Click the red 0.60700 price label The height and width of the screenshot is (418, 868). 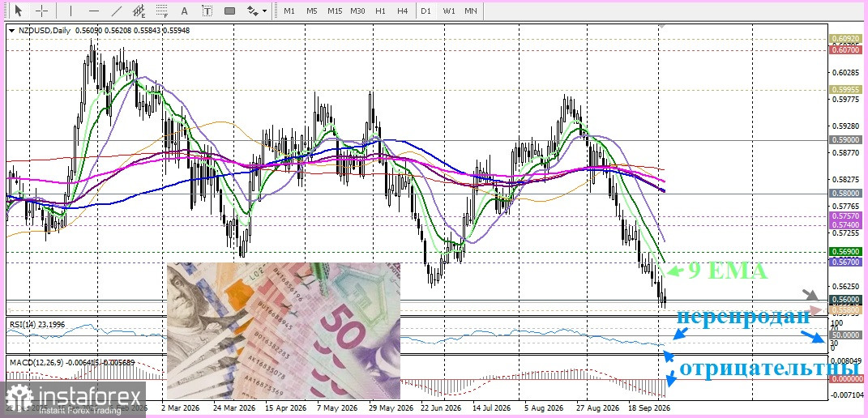click(844, 50)
